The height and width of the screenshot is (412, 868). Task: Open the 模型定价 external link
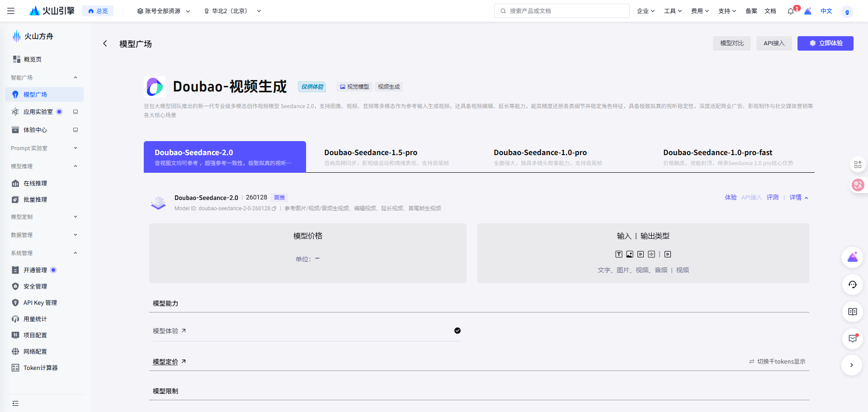(x=170, y=362)
